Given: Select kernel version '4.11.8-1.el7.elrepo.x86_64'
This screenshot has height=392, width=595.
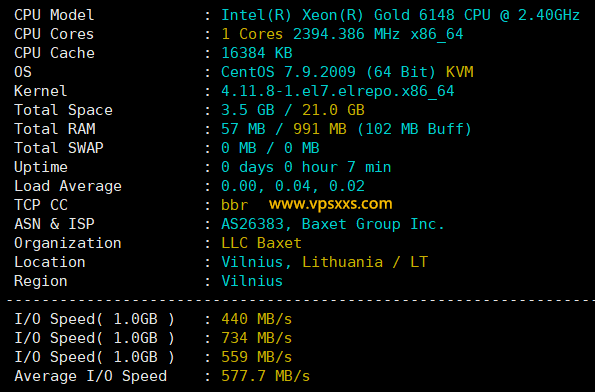Looking at the screenshot, I should (338, 91).
